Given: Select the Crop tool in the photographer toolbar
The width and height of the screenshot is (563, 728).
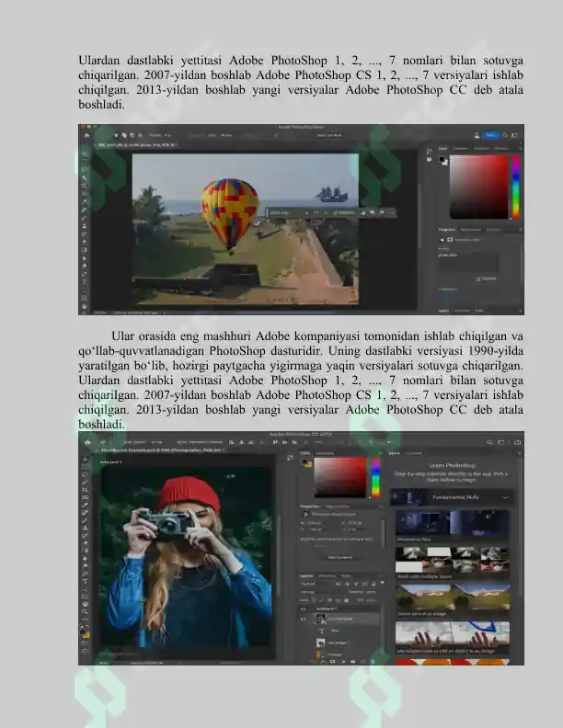Looking at the screenshot, I should click(x=85, y=490).
